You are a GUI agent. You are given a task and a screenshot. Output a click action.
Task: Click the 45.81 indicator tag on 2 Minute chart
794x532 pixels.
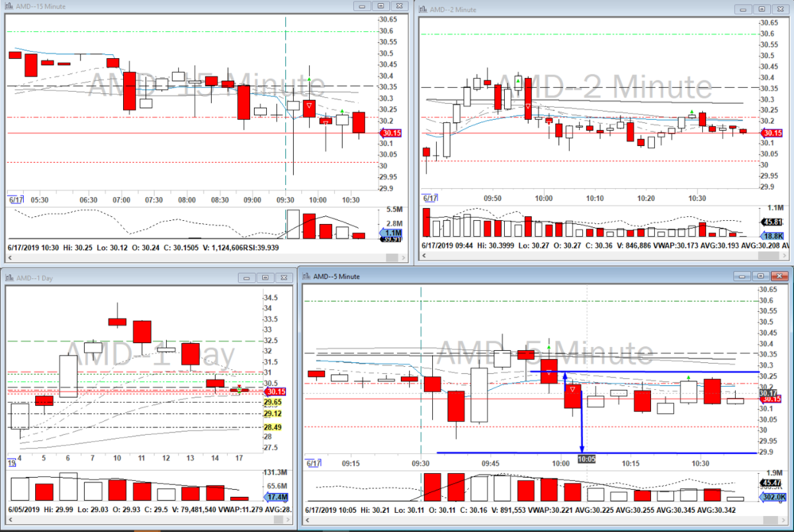click(770, 222)
